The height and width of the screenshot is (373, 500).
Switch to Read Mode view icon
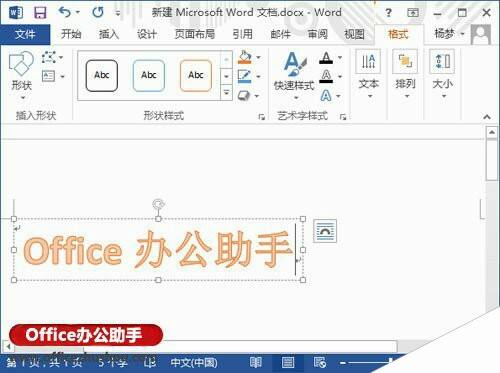tap(256, 362)
